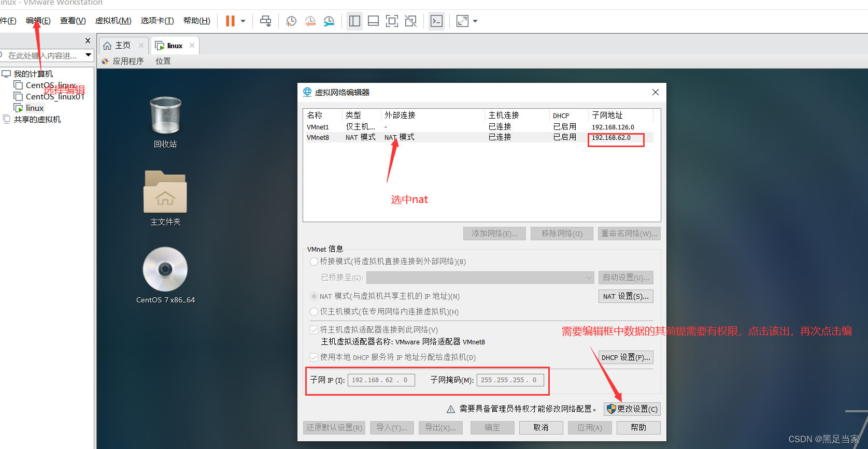Open the 选项卡(T) menu
868x449 pixels.
click(x=157, y=21)
